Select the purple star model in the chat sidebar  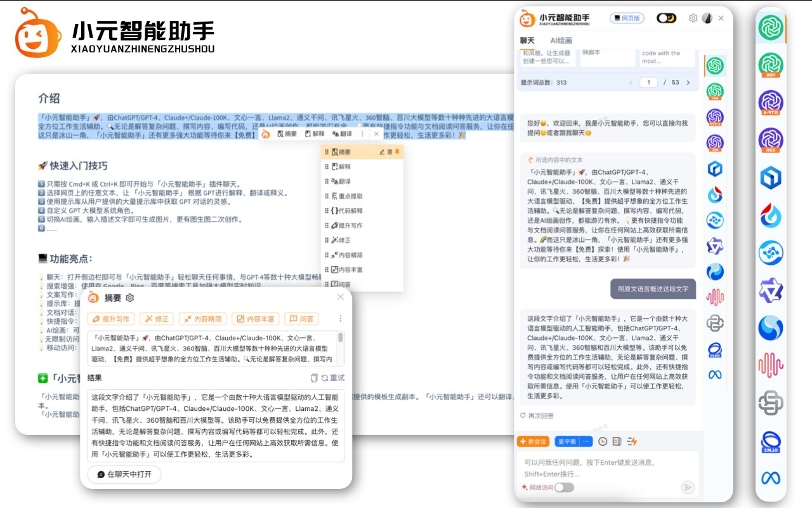tap(716, 246)
